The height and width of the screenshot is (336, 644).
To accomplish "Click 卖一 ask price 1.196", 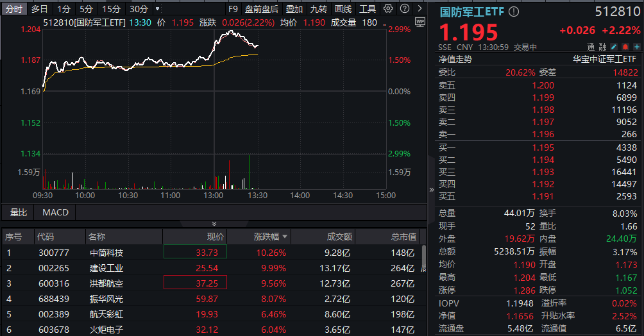I will tap(543, 134).
